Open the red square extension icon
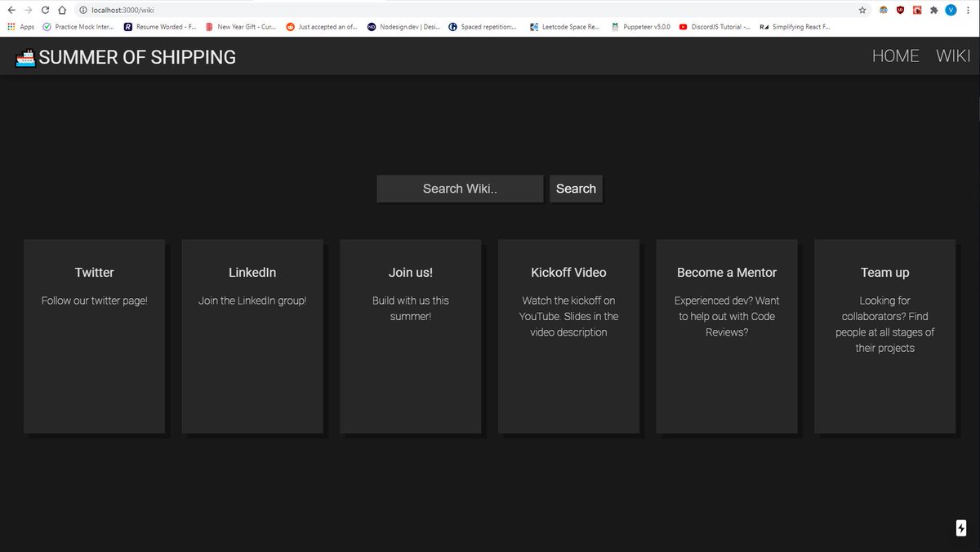The width and height of the screenshot is (980, 552). [917, 10]
